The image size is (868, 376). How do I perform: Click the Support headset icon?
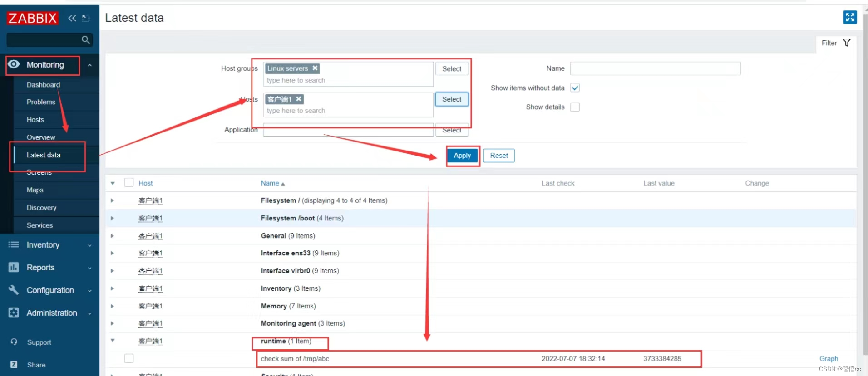pos(14,342)
